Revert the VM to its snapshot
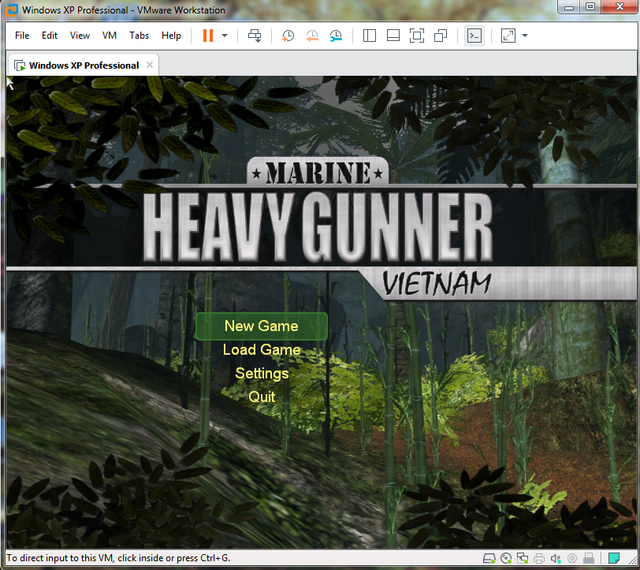Screen dimensions: 640x570 click(x=312, y=36)
